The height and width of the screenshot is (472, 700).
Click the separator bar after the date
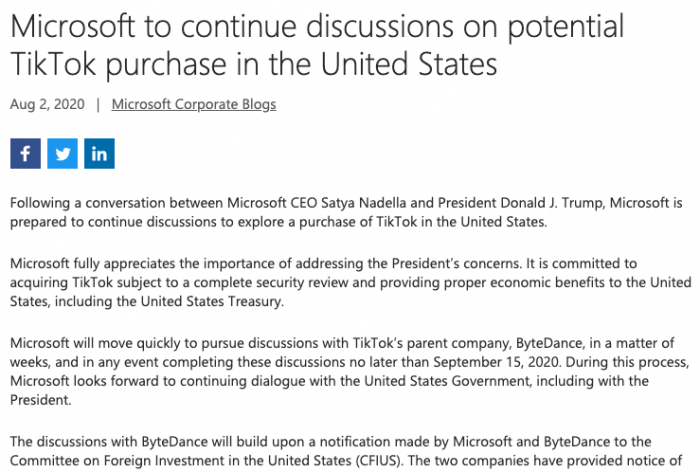98,104
